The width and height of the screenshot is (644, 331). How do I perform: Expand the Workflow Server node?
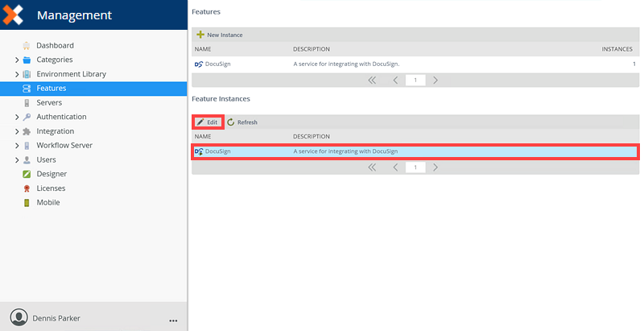pyautogui.click(x=17, y=146)
